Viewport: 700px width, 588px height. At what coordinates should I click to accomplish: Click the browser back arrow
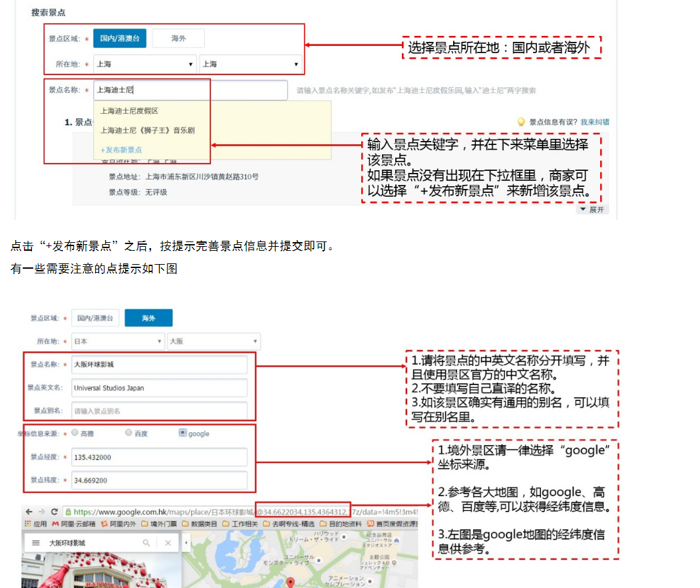click(29, 512)
